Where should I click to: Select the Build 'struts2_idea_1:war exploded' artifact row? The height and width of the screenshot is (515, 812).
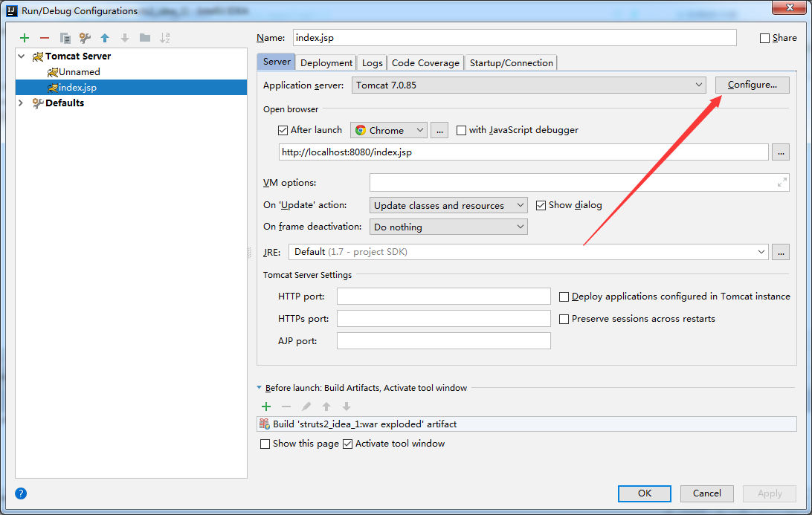(526, 424)
